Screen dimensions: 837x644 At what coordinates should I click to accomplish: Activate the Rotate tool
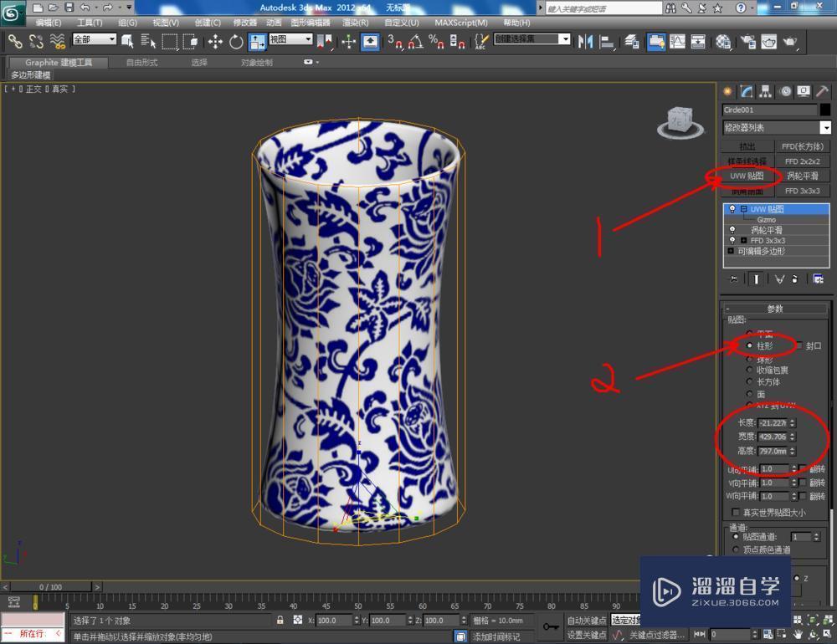(236, 41)
